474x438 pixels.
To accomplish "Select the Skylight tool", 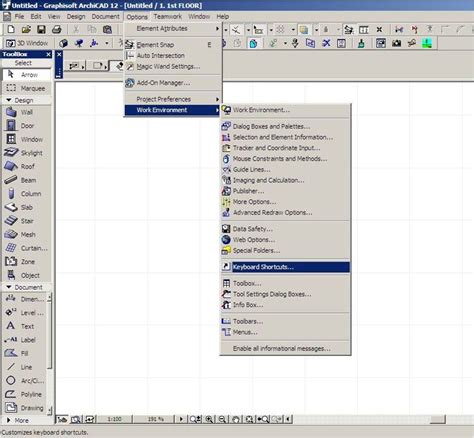I will click(x=26, y=153).
